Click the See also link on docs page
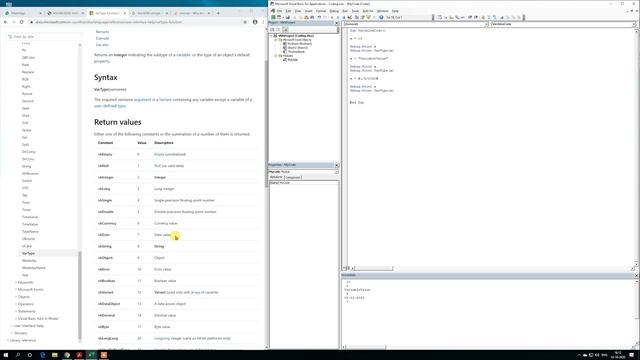 [102, 45]
